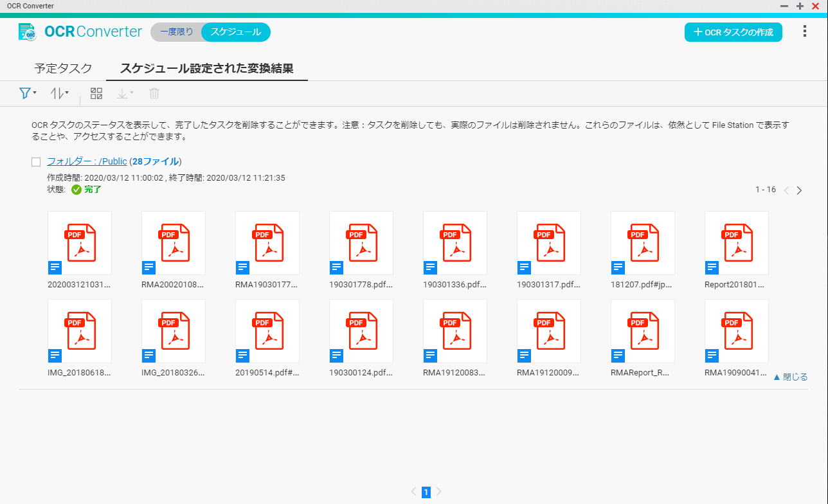Select the 'スケジュール' mode toggle
Screen dimensions: 828x504
coord(236,32)
